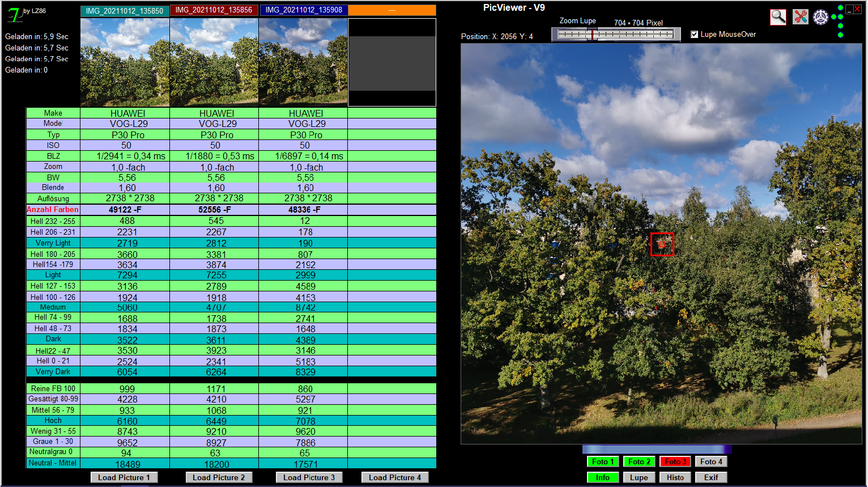Viewport: 868px width, 487px height.
Task: Click the Hoch row label
Action: click(53, 420)
